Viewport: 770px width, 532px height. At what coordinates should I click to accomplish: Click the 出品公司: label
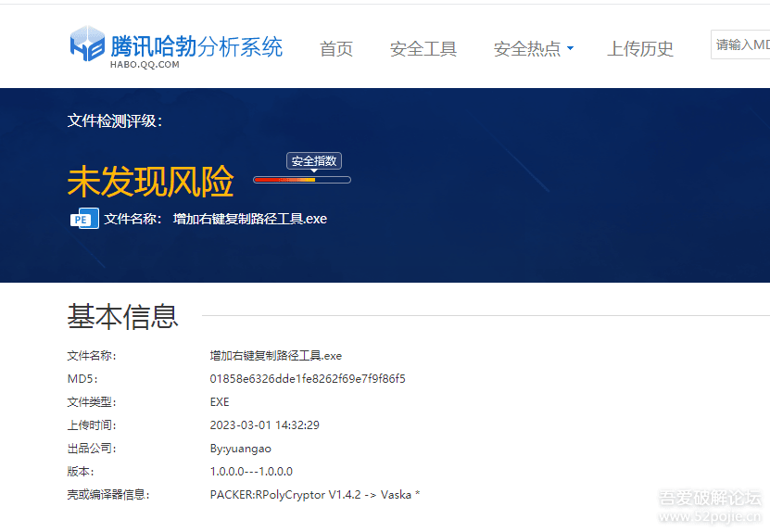point(92,449)
